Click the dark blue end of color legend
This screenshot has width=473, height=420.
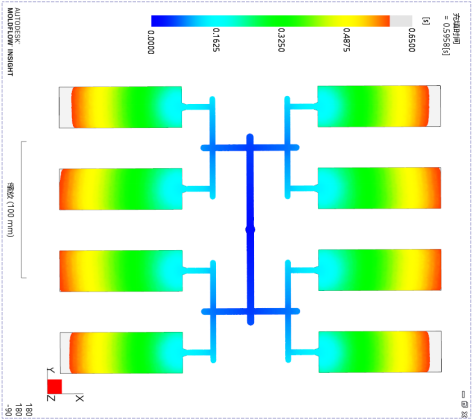coord(156,21)
